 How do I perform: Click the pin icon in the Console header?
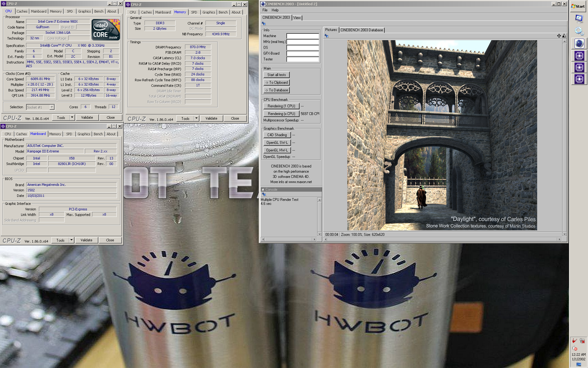(264, 194)
